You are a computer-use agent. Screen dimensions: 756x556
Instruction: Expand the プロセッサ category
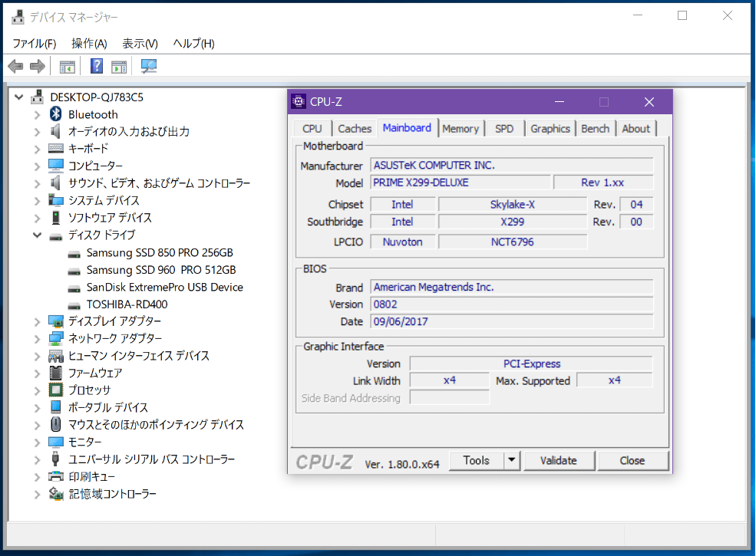click(x=37, y=390)
